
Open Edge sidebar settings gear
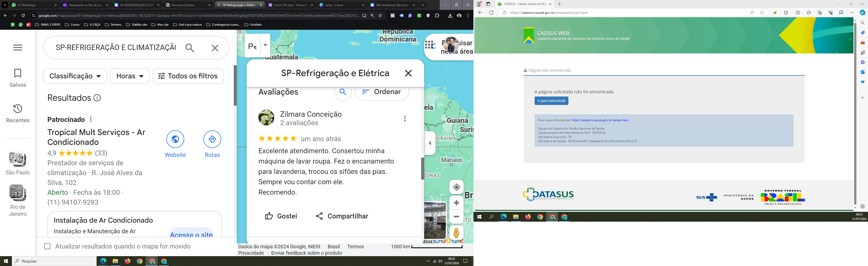(x=862, y=206)
